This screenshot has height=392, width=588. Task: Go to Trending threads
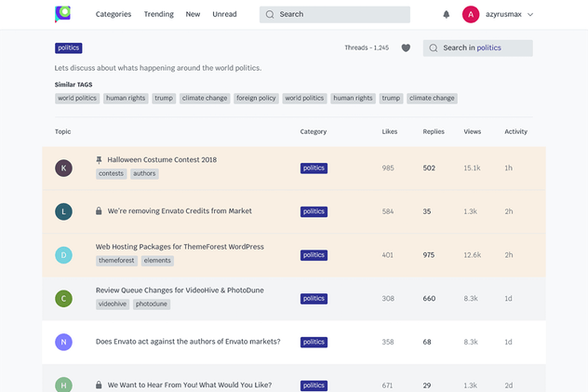point(158,14)
